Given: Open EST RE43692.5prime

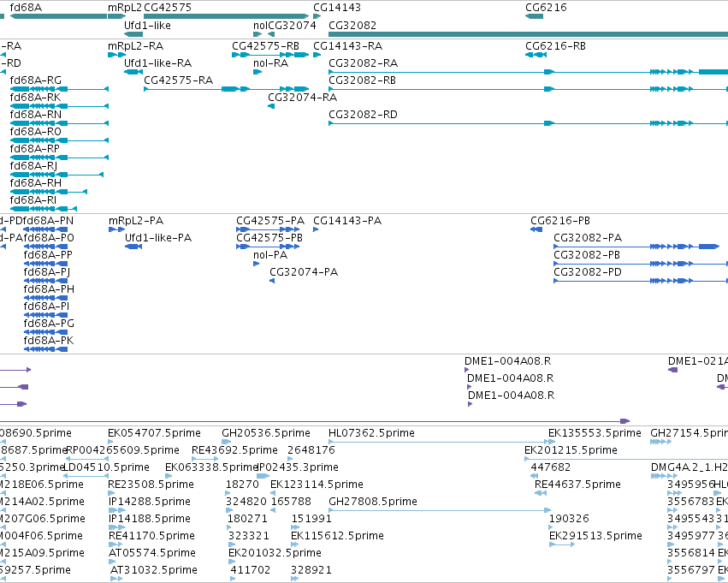Looking at the screenshot, I should (204, 459).
